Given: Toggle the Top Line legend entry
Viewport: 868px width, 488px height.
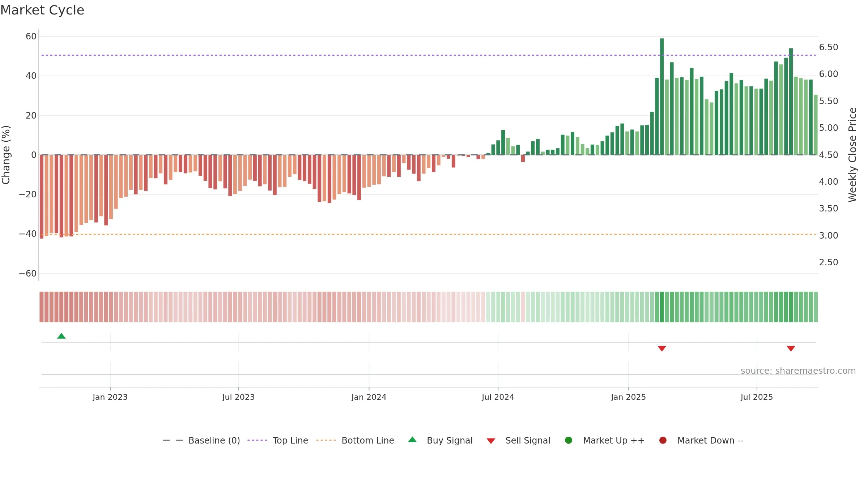Looking at the screenshot, I should pos(278,440).
